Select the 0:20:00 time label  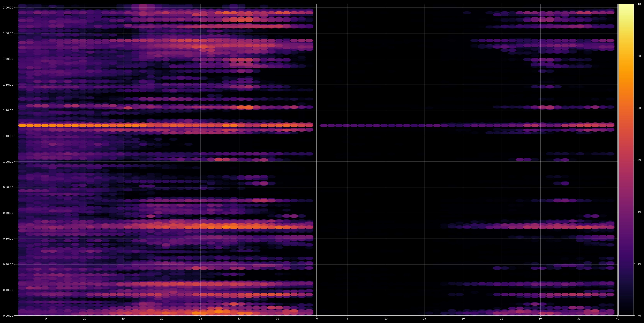[x=8, y=264]
